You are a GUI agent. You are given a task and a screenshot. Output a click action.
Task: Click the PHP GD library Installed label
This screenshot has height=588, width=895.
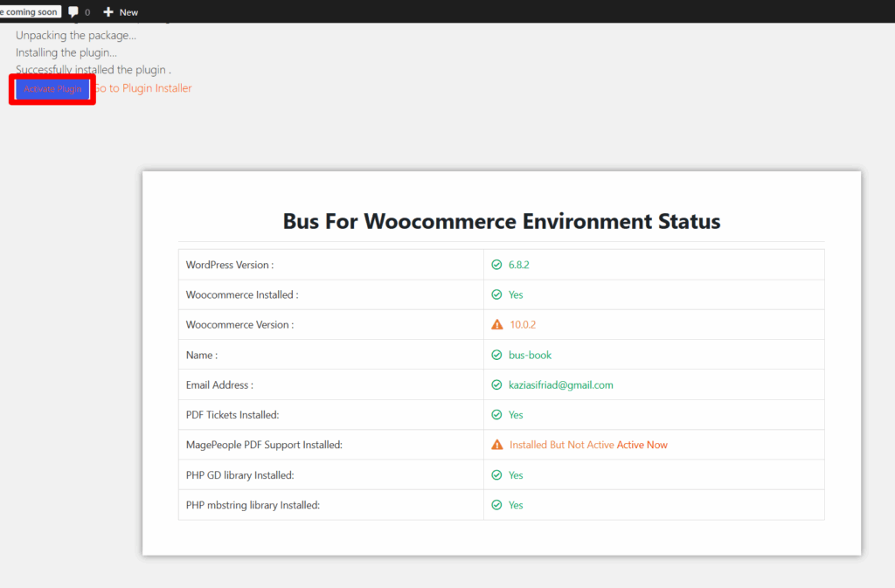point(239,475)
